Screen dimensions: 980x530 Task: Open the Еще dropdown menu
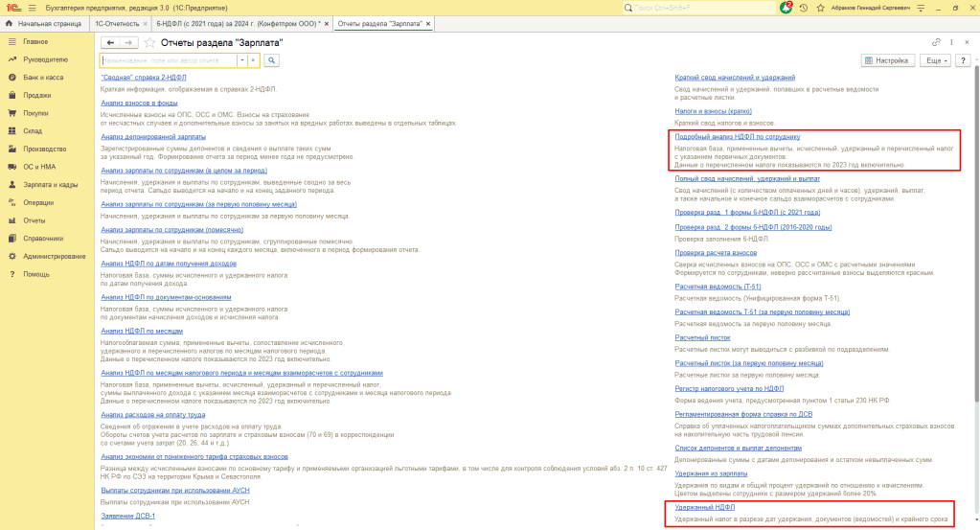[x=934, y=60]
